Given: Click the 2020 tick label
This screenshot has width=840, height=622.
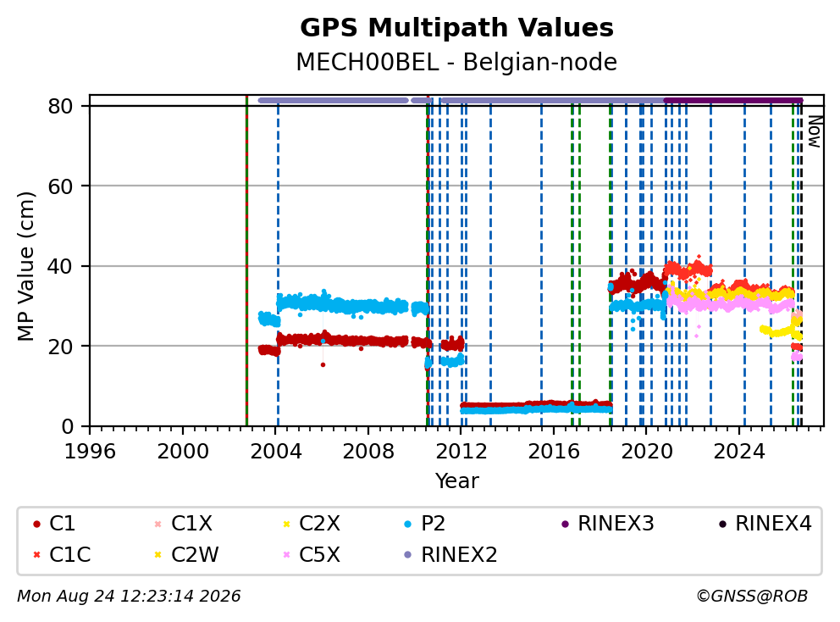Looking at the screenshot, I should coord(647,452).
